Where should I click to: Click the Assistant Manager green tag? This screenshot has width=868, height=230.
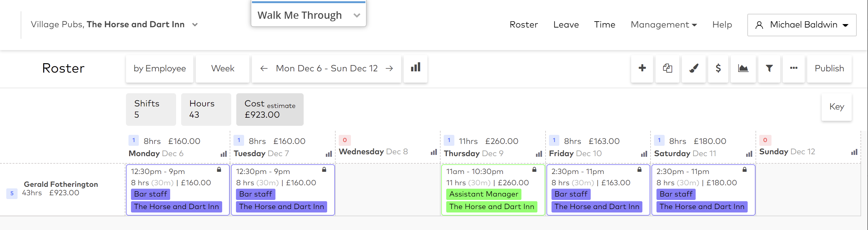[x=483, y=194]
